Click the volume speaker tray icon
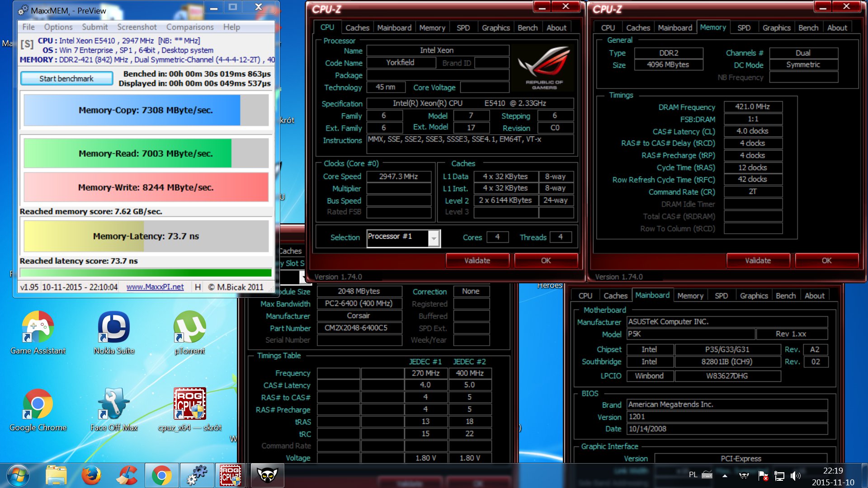Screen dimensions: 868x488 pyautogui.click(x=795, y=475)
